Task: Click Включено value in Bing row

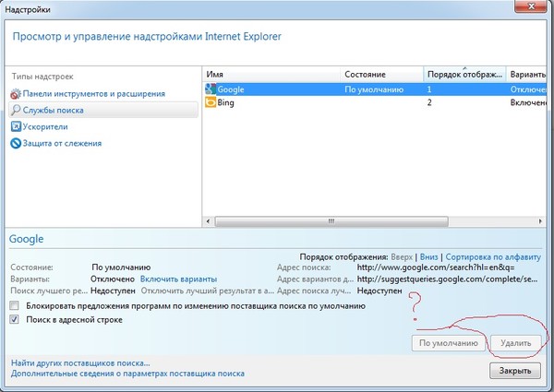Action: pyautogui.click(x=528, y=102)
